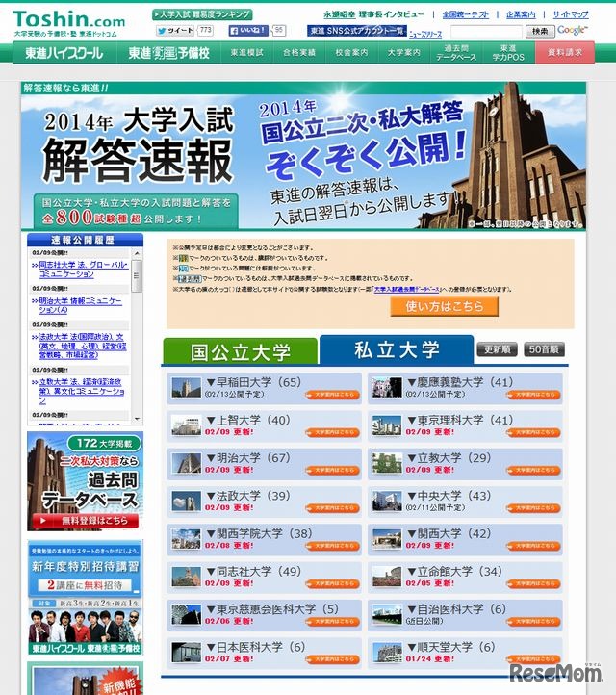This screenshot has height=695, width=616.
Task: Open 大学案内 menu item
Action: tap(403, 53)
